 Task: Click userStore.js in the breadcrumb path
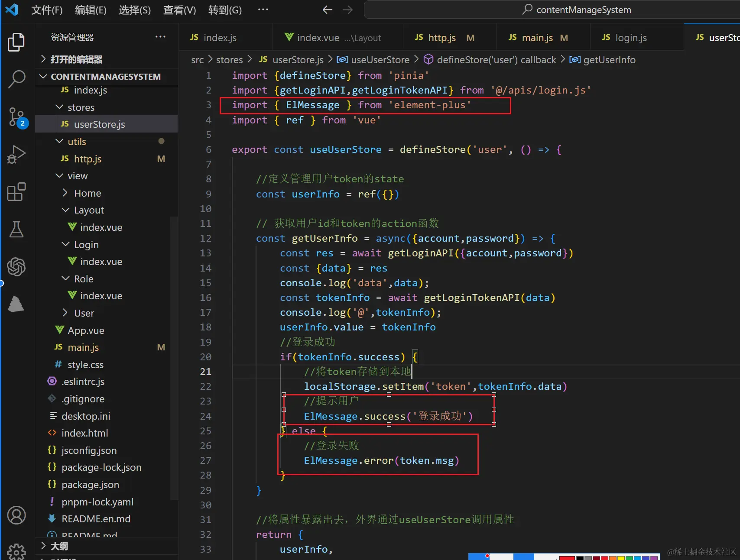tap(292, 60)
